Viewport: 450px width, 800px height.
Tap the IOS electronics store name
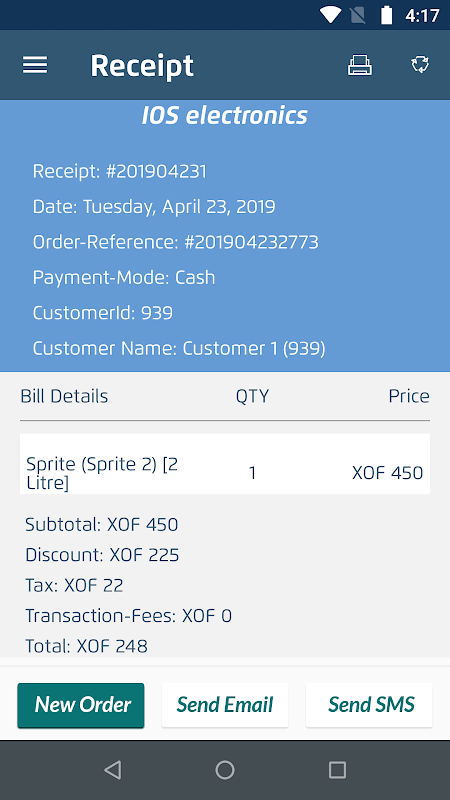[x=225, y=116]
